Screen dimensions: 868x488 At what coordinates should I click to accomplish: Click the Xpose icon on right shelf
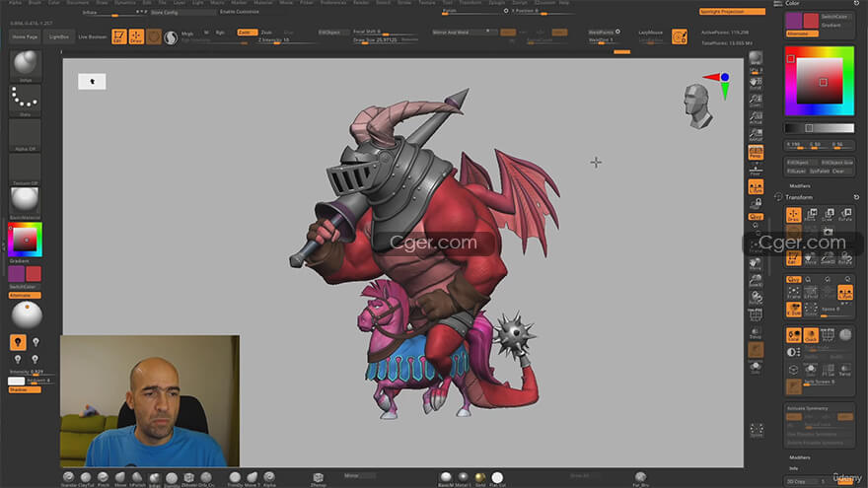pyautogui.click(x=757, y=430)
